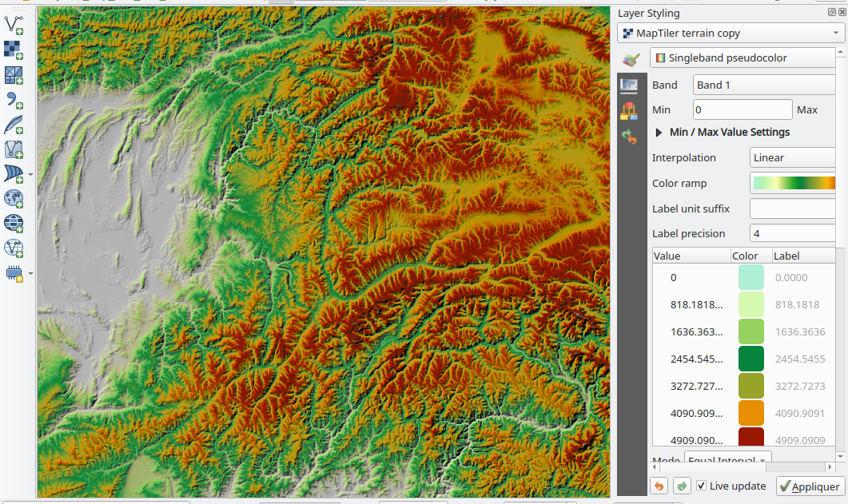
Task: Select the Symbology paintbrush in Layer Styling
Action: (631, 59)
